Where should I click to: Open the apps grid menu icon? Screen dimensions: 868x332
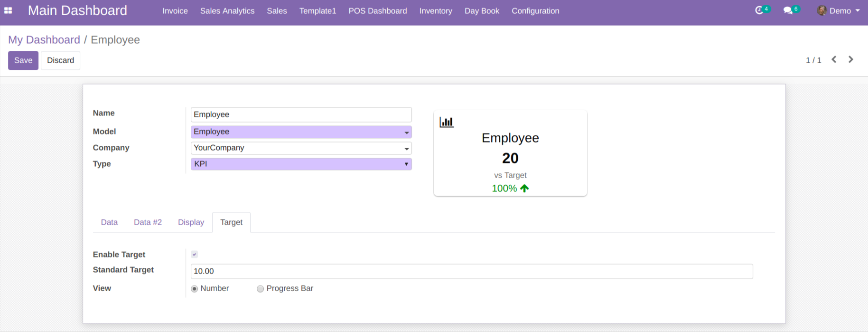tap(8, 10)
